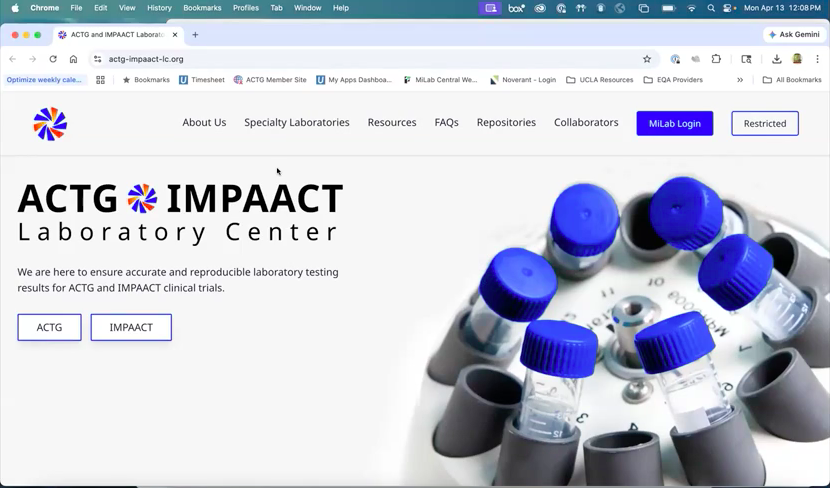This screenshot has height=488, width=830.
Task: Reload the current page
Action: pos(53,59)
